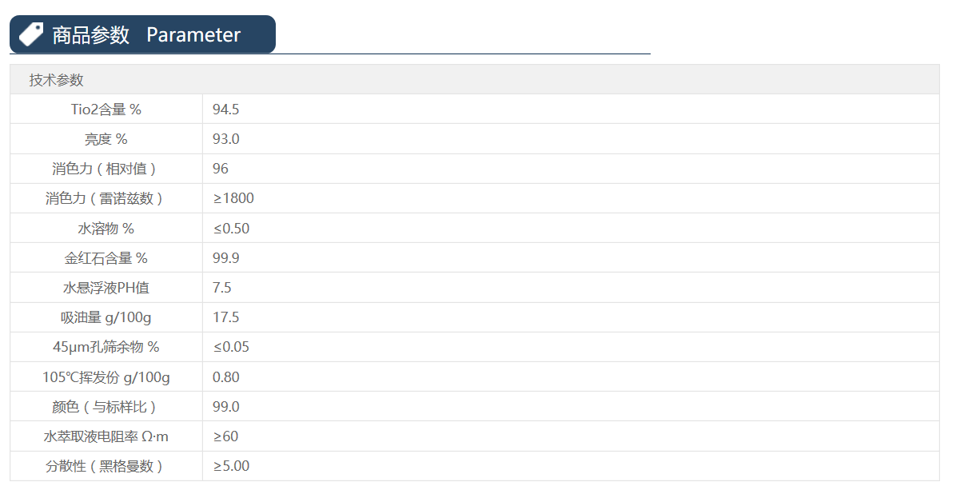Viewport: 980px width, 486px height.
Task: Click the 105℃挥发份 g/100g label
Action: pos(106,377)
